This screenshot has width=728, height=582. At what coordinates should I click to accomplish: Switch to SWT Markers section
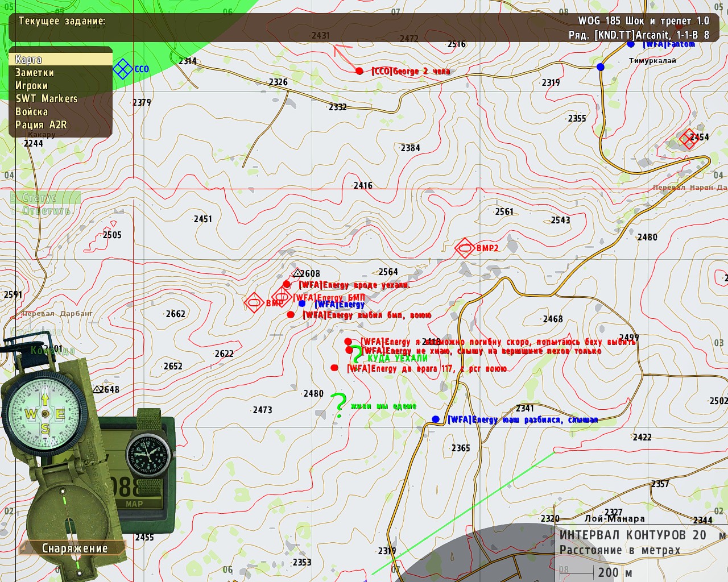pyautogui.click(x=47, y=99)
